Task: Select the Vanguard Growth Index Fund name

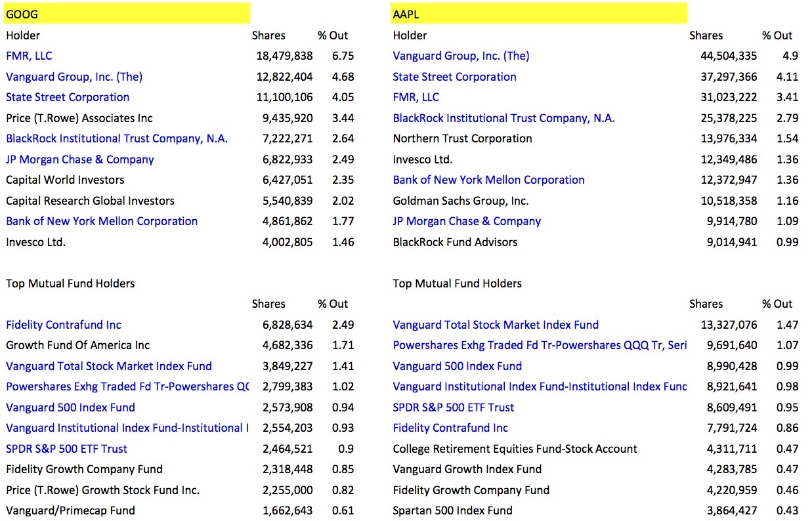Action: [x=467, y=469]
